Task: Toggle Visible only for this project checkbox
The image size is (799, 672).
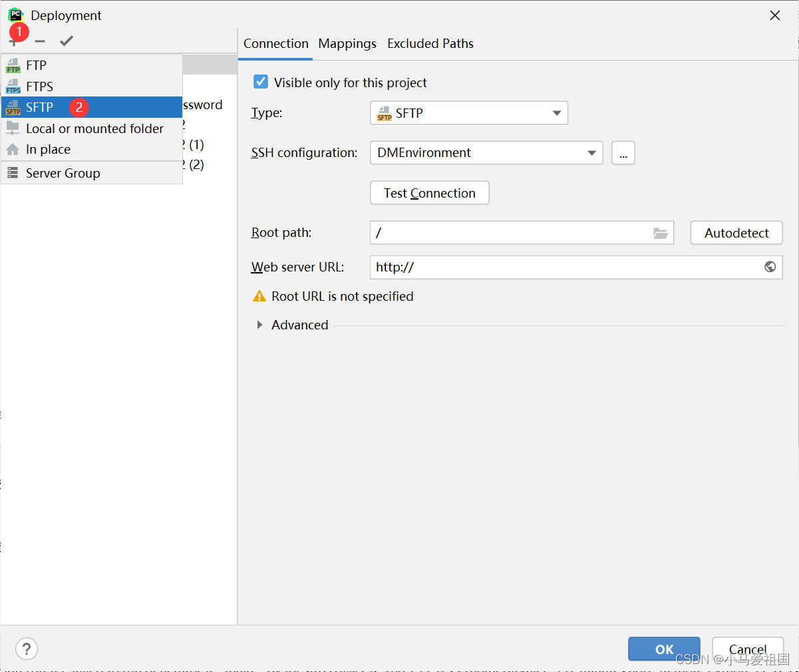Action: click(x=261, y=82)
